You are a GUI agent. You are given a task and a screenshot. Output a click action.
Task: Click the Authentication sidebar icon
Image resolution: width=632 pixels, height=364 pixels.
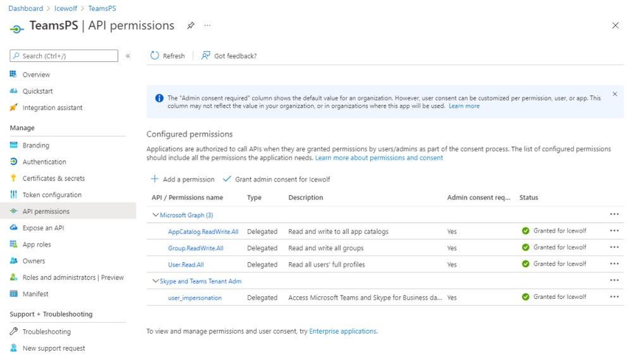[x=13, y=161]
